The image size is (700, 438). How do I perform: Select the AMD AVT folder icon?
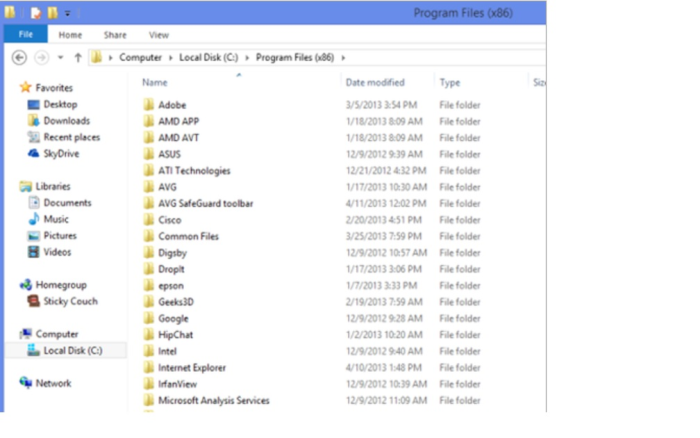[x=149, y=138]
